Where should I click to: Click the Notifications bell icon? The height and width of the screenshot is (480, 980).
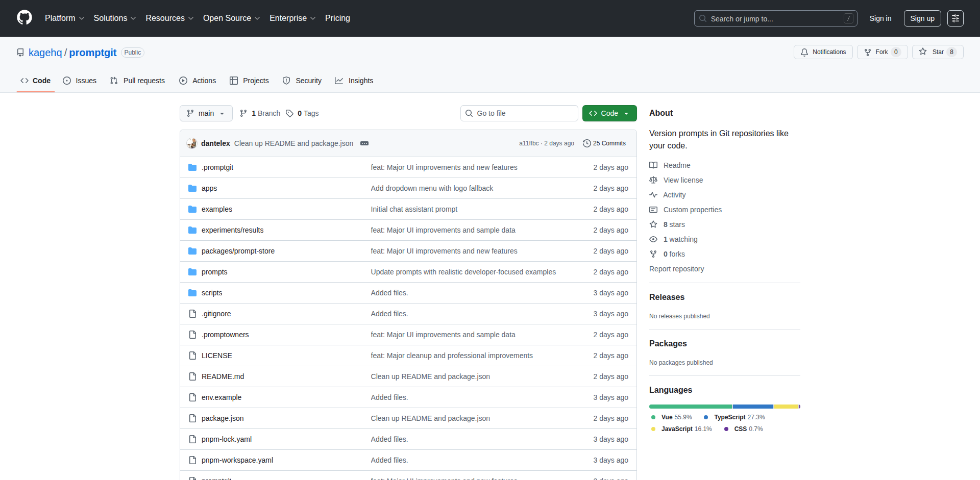tap(804, 52)
